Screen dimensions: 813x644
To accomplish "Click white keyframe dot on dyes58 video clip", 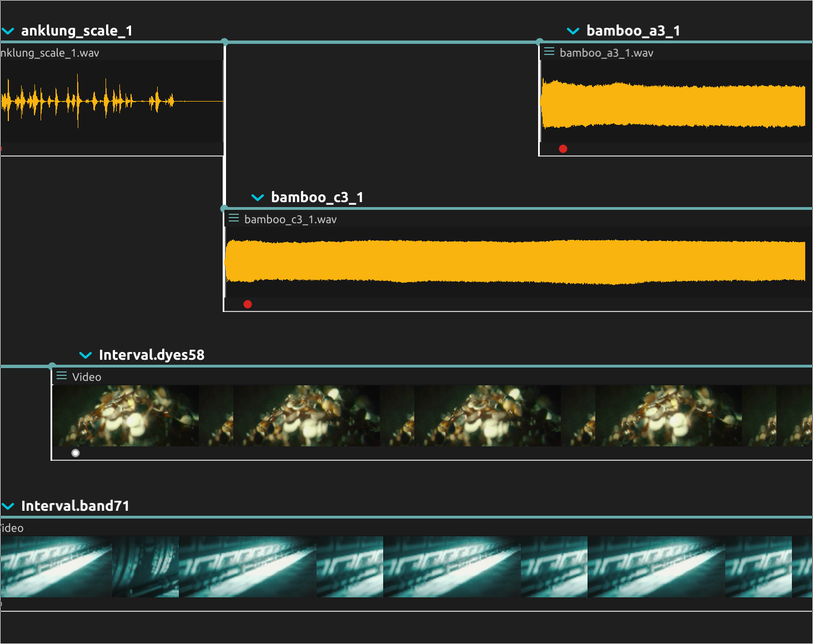I will pyautogui.click(x=76, y=453).
